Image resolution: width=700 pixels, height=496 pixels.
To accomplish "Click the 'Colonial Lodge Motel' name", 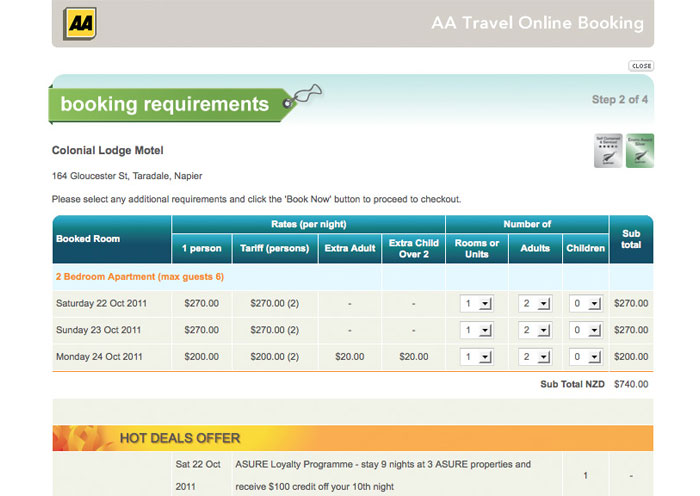I will 108,150.
